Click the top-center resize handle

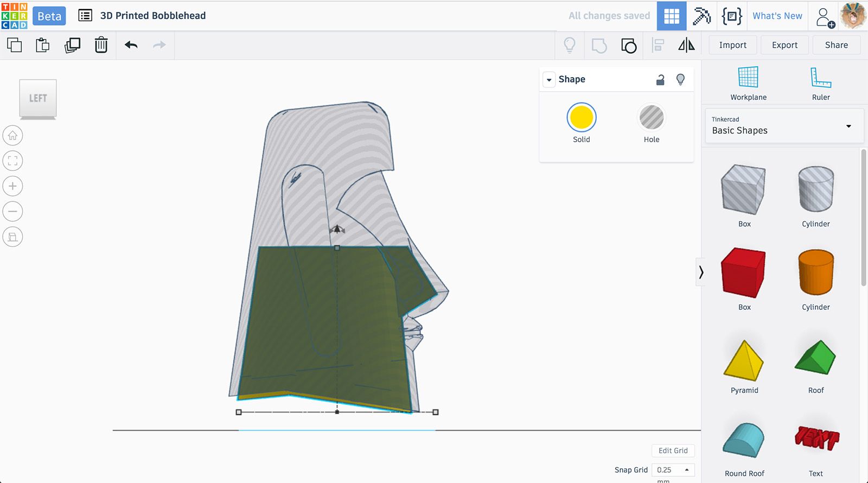[337, 248]
